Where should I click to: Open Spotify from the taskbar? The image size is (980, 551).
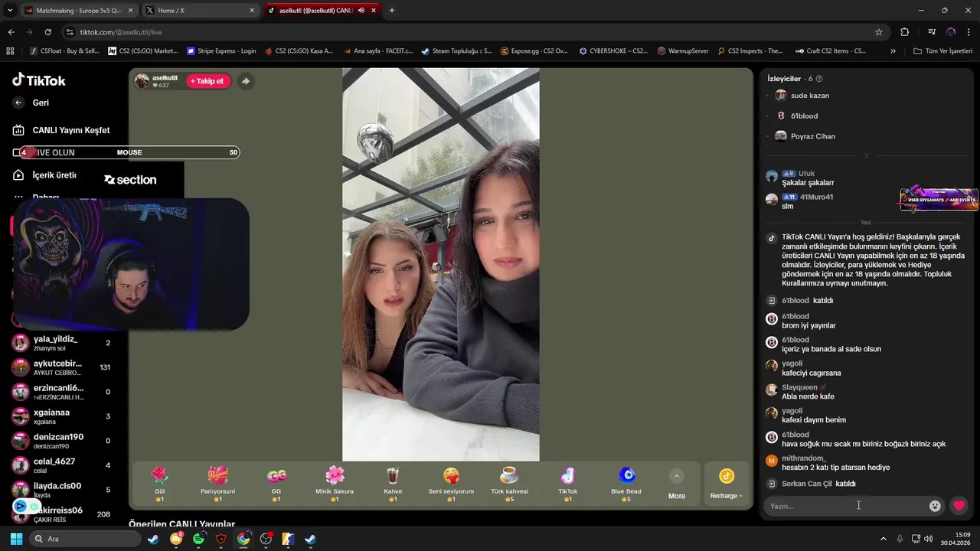(x=199, y=539)
